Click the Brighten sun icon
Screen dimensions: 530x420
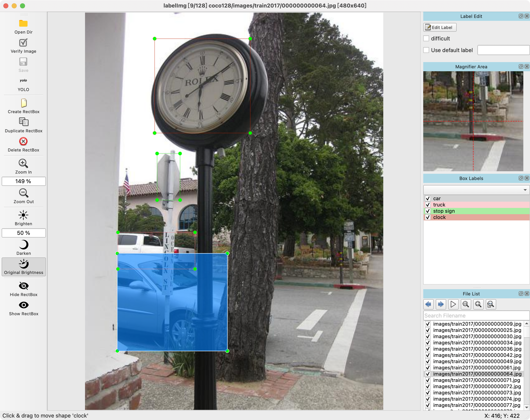coord(23,215)
